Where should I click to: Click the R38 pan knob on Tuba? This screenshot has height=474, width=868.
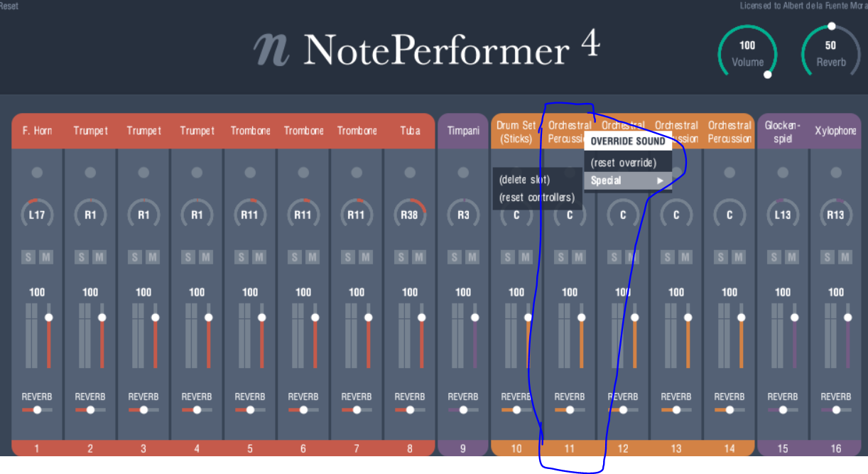(410, 214)
